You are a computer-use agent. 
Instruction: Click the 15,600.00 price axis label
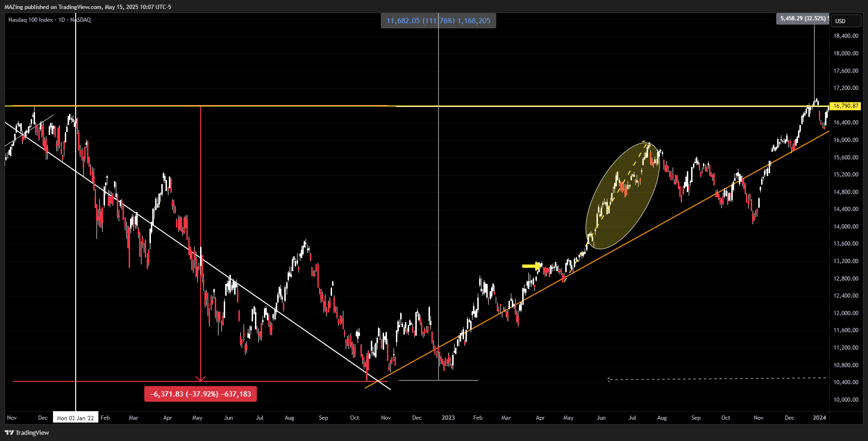pyautogui.click(x=846, y=158)
